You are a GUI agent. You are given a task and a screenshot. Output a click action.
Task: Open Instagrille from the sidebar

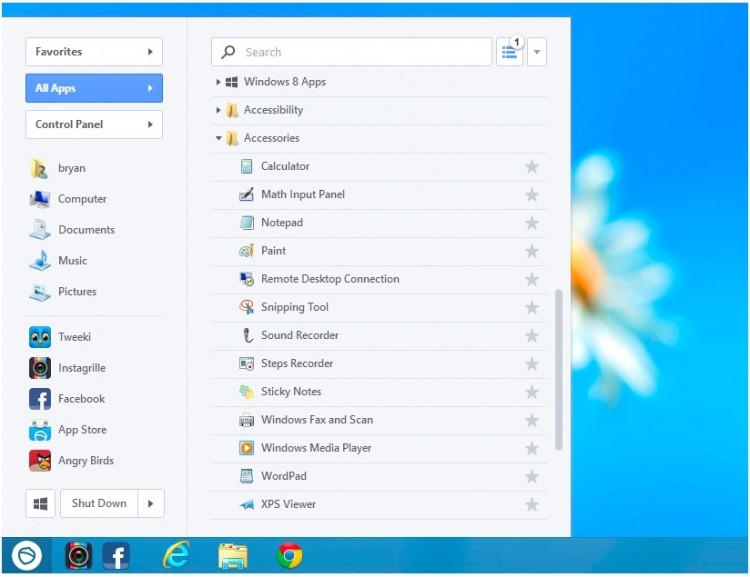40,368
